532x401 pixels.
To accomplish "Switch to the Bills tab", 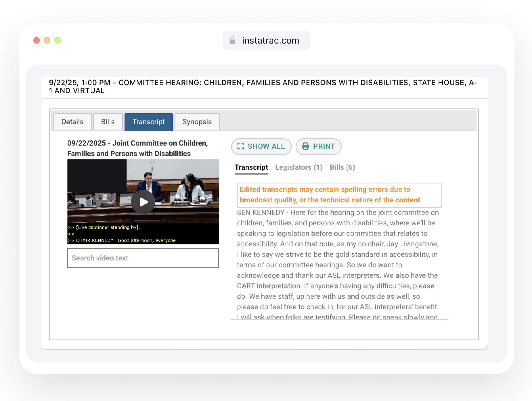I will (x=108, y=122).
